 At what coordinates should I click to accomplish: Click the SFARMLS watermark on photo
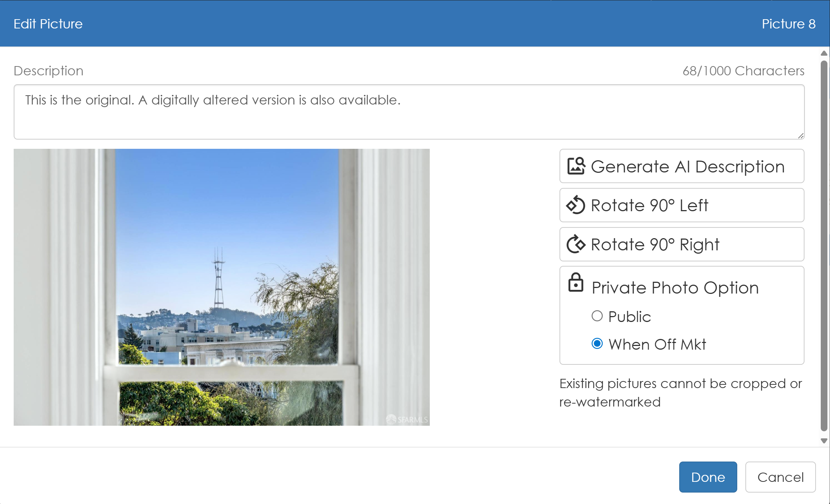pos(407,419)
